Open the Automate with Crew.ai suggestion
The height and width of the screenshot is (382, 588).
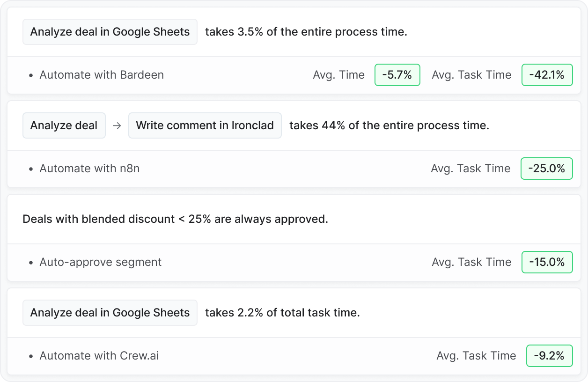point(99,356)
